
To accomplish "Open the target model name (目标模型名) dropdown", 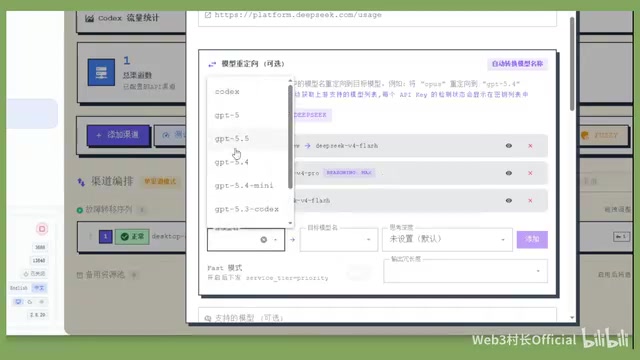I will [338, 240].
